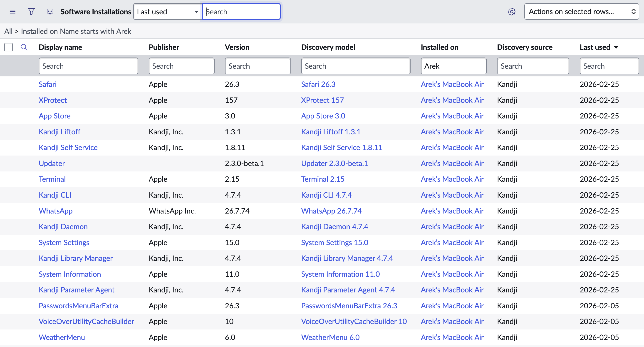
Task: Click version 1.8.11 cell
Action: pos(235,147)
